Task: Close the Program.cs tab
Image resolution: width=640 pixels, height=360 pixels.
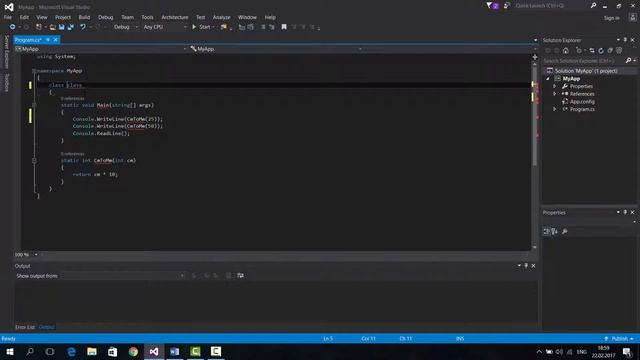Action: point(56,40)
